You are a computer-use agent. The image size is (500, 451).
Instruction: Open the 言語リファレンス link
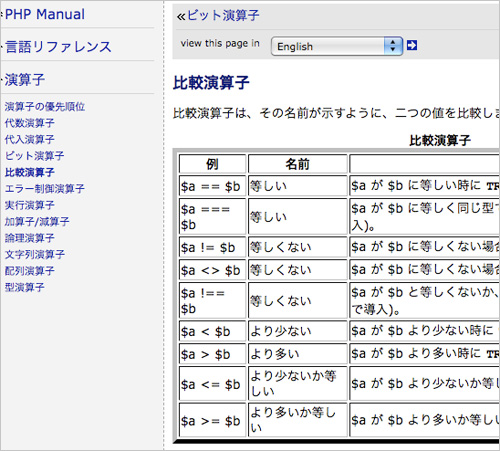point(58,47)
